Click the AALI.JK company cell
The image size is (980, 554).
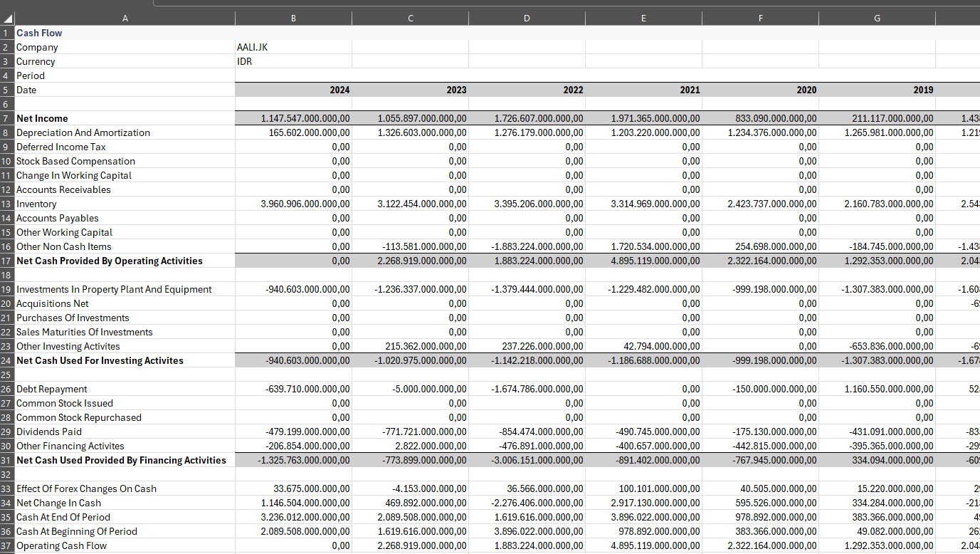click(x=252, y=47)
